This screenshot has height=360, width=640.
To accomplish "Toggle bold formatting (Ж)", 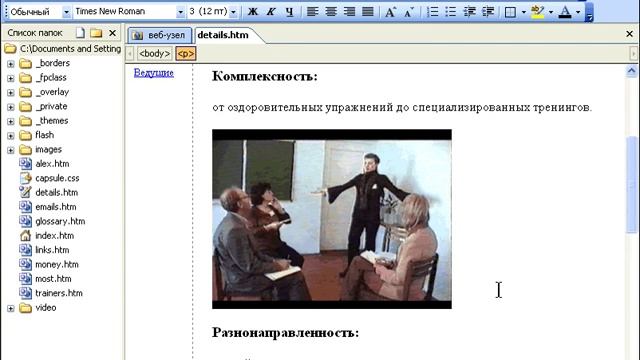I will click(x=253, y=11).
